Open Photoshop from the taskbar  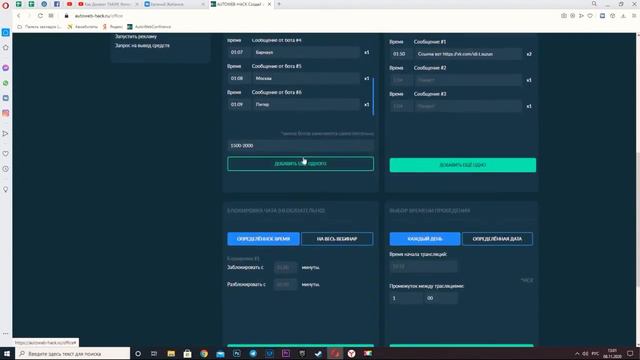tap(237, 353)
